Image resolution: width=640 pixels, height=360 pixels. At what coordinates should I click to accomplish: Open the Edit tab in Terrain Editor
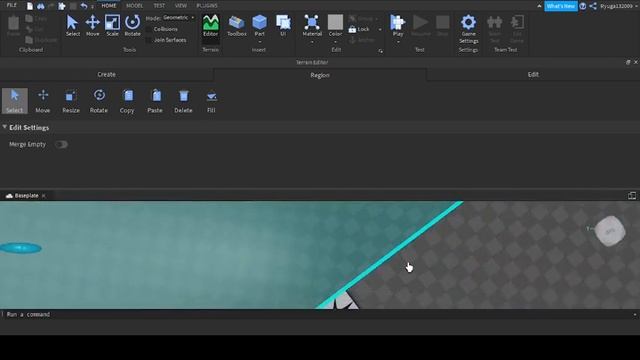[x=533, y=75]
